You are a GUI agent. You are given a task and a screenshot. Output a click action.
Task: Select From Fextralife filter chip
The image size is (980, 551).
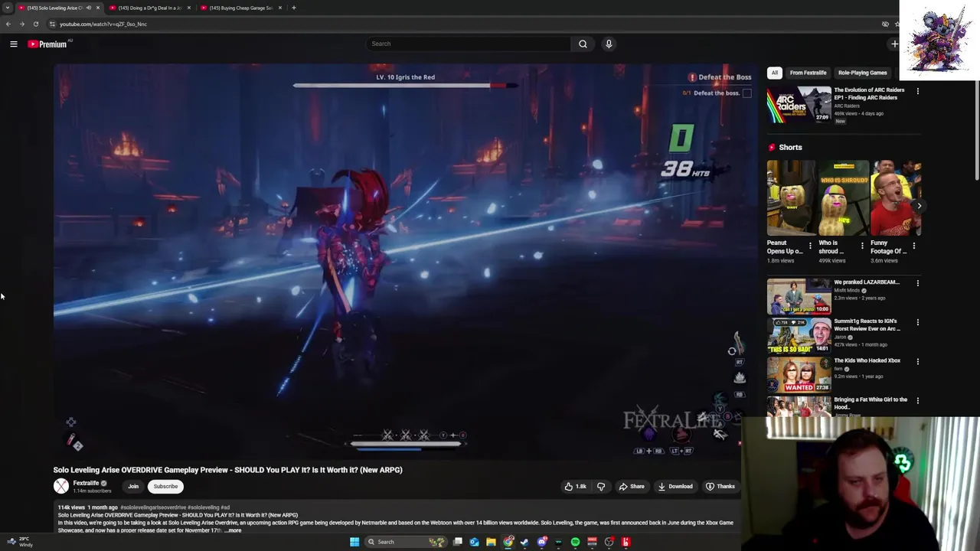tap(808, 73)
